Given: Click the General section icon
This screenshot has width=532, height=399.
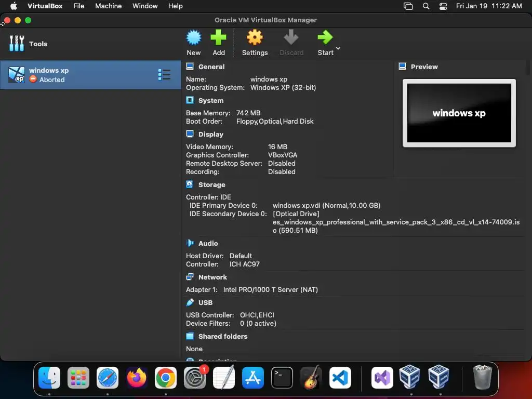Looking at the screenshot, I should point(190,66).
